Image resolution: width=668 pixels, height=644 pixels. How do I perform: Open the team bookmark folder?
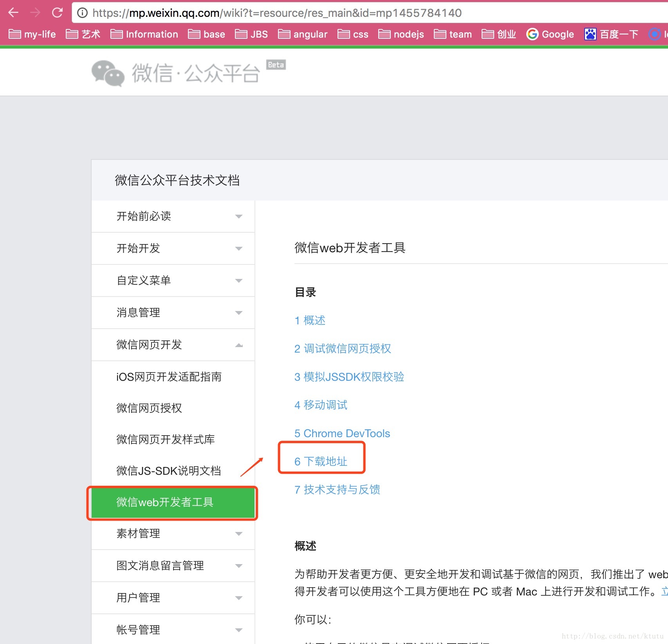453,34
